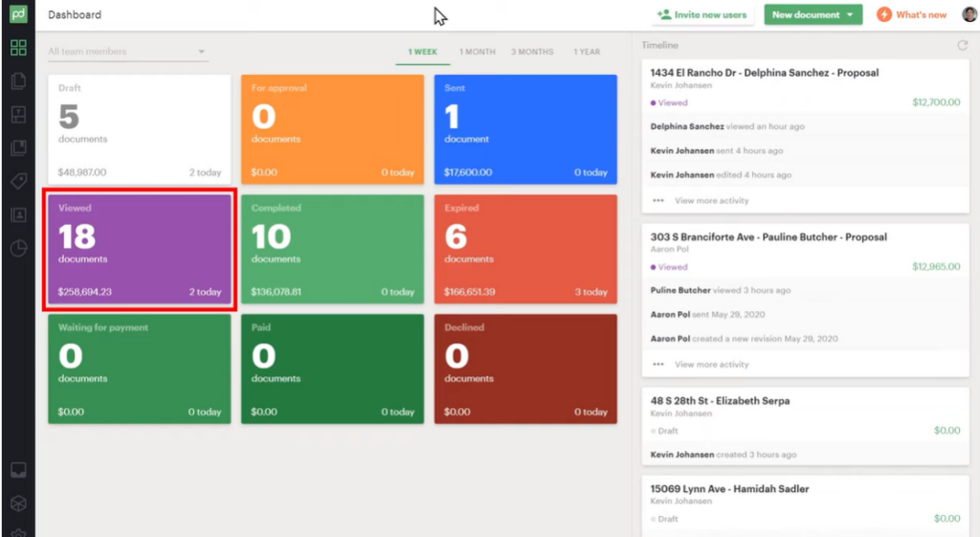
Task: Click the lightning bolt What's new icon
Action: pos(883,14)
